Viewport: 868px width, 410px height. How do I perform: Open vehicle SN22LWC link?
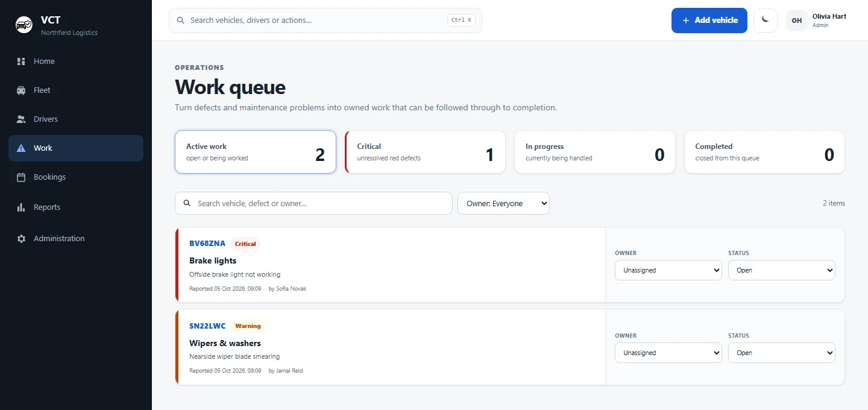207,326
